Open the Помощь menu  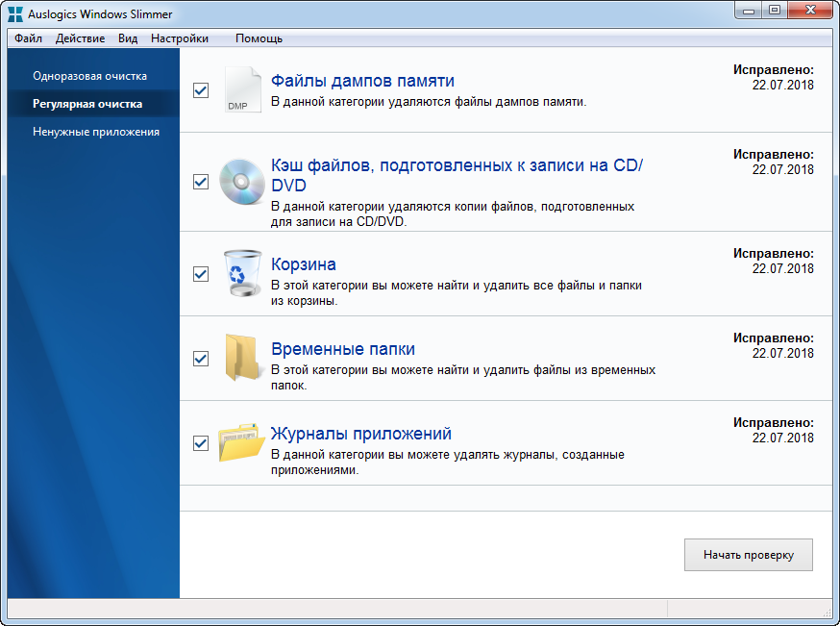point(259,38)
